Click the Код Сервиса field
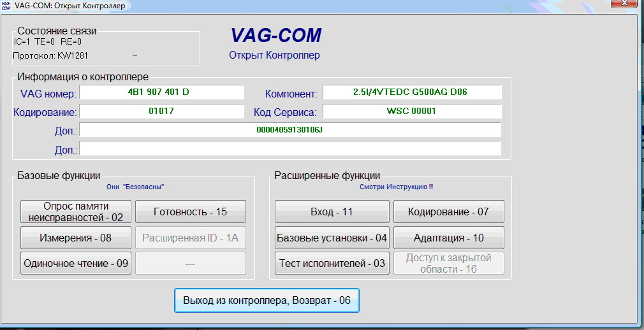The image size is (644, 330). 411,111
